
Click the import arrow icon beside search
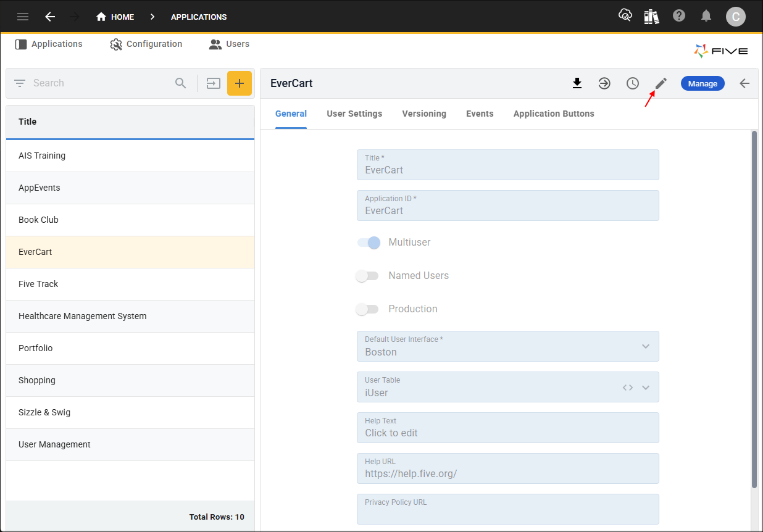click(214, 83)
